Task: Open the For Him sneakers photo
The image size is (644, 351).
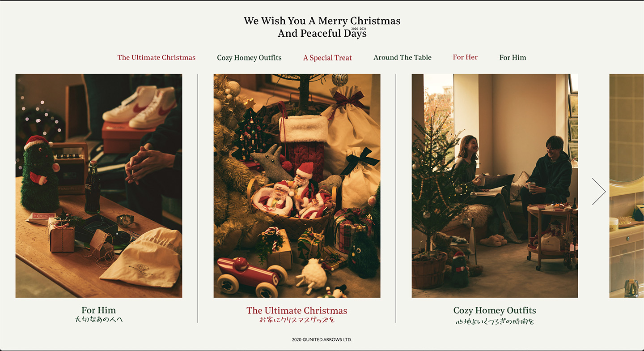Action: 99,186
